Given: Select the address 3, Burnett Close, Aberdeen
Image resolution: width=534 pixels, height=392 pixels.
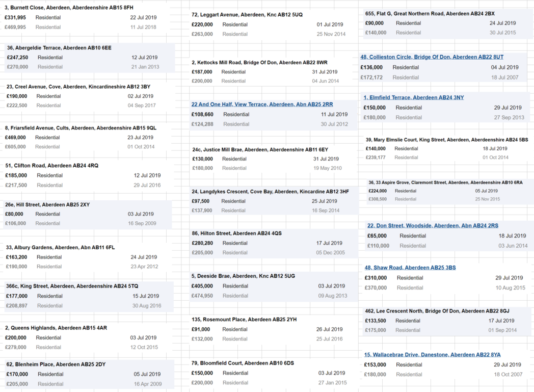Looking at the screenshot, I should tap(69, 8).
